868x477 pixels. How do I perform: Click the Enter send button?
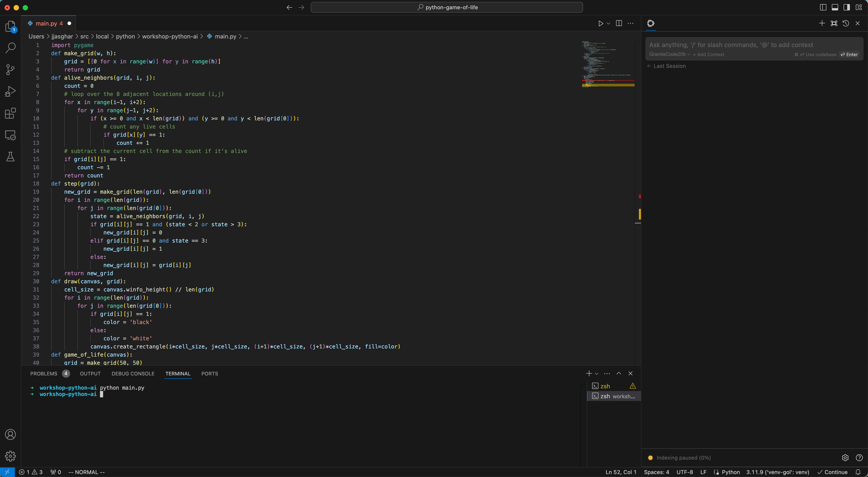849,54
